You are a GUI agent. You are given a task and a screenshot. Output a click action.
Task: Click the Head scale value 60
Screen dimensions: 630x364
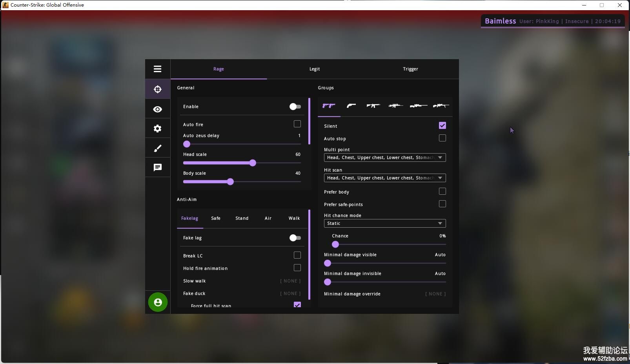[x=298, y=154]
